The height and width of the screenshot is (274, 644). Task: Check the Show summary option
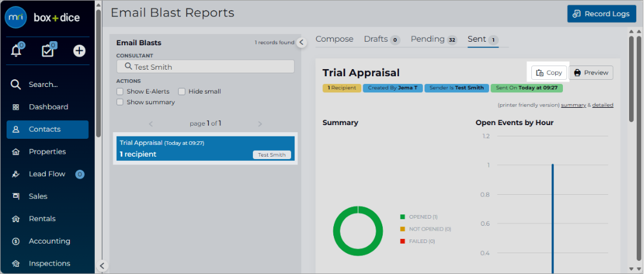[x=120, y=102]
